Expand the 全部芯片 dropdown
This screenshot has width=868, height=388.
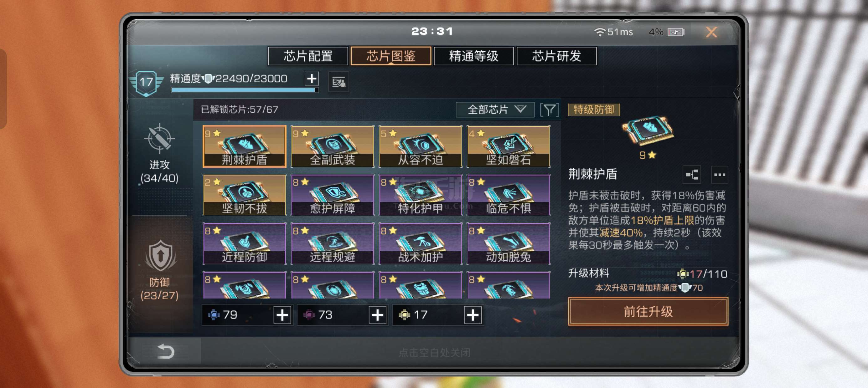495,110
